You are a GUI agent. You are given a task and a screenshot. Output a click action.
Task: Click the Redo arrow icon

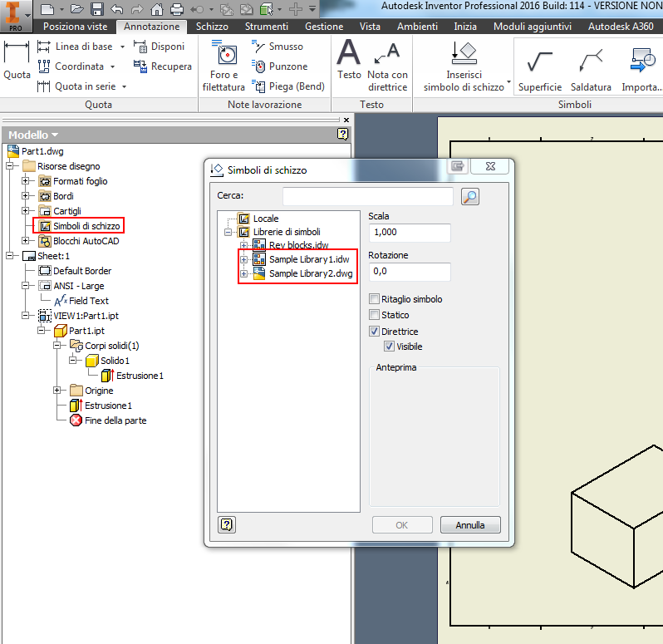click(x=137, y=9)
